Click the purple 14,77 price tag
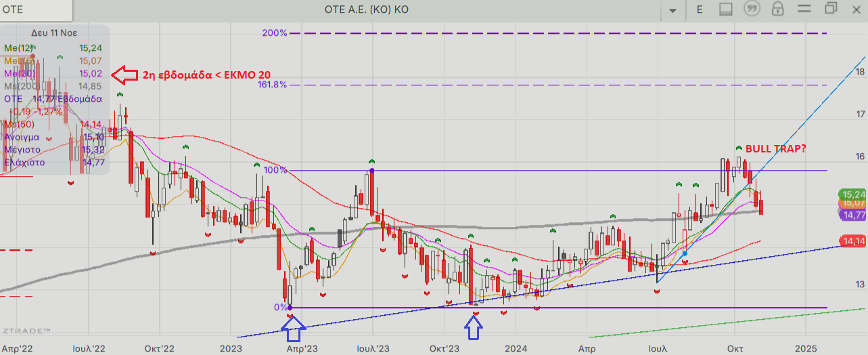 [x=852, y=214]
